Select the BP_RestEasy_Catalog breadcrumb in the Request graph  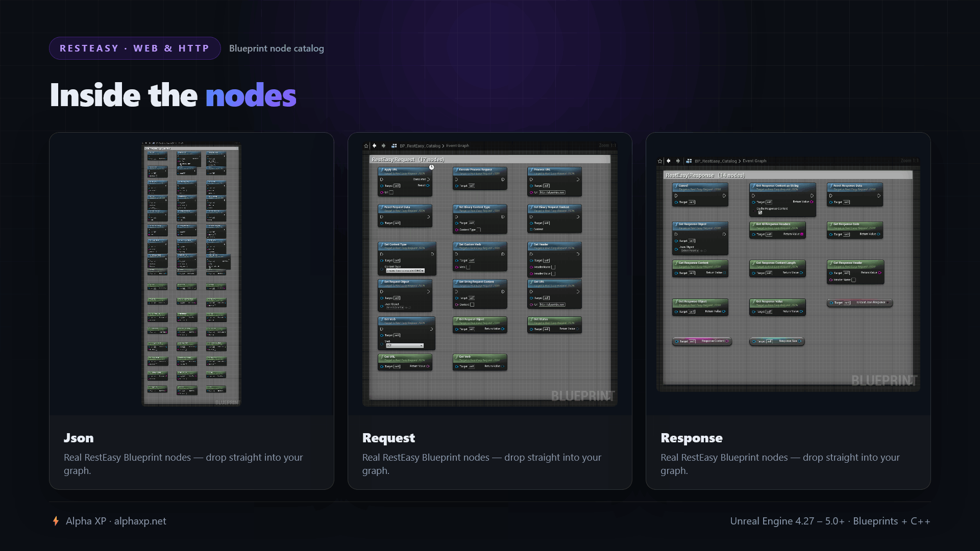coord(420,146)
